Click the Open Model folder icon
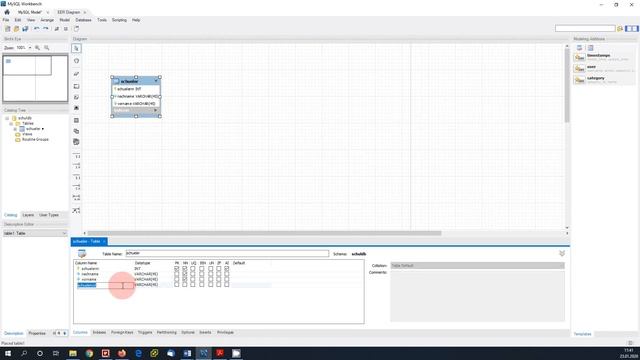640x360 pixels. 16,29
